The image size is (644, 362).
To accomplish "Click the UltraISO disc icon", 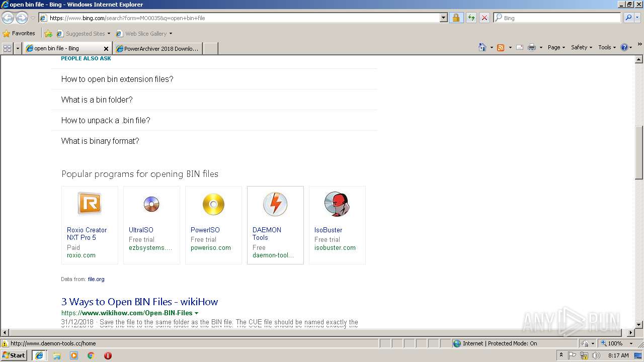I will (151, 204).
